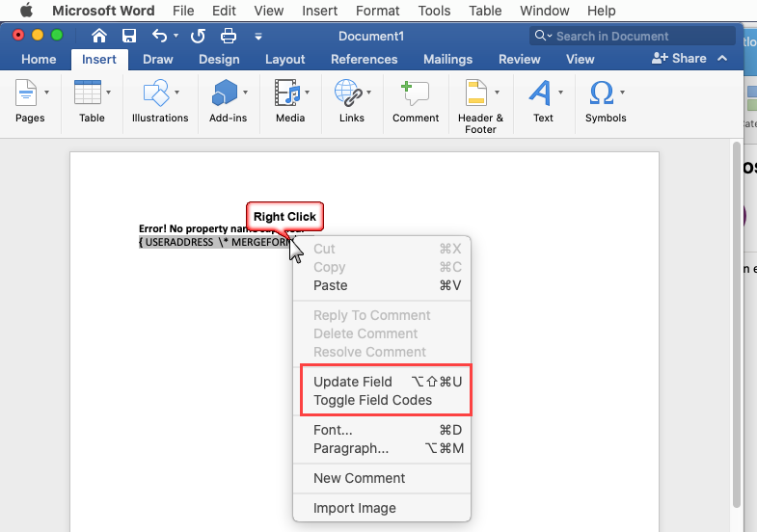Image resolution: width=757 pixels, height=532 pixels.
Task: Choose Update Field from context menu
Action: point(382,382)
